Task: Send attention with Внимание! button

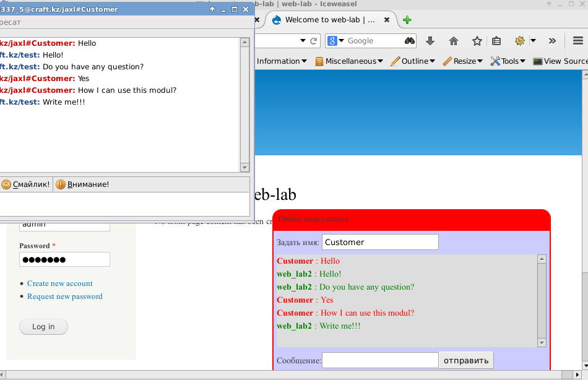Action: coord(82,184)
